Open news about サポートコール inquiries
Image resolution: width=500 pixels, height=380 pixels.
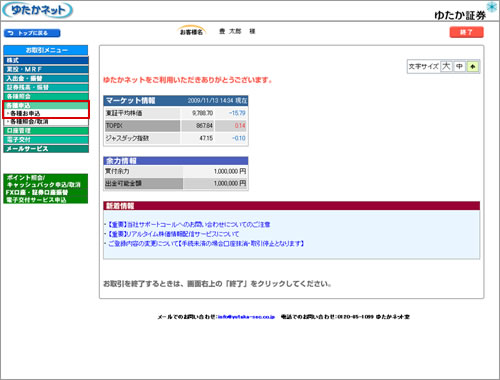189,224
